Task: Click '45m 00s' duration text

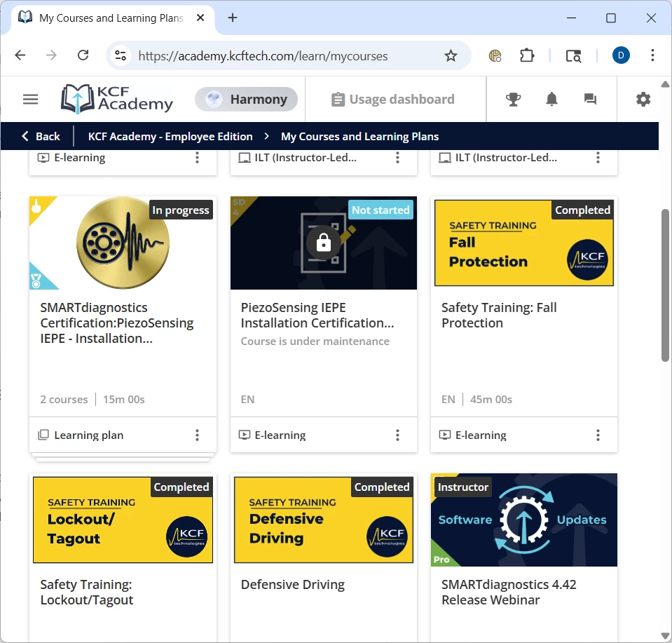Action: (x=491, y=400)
